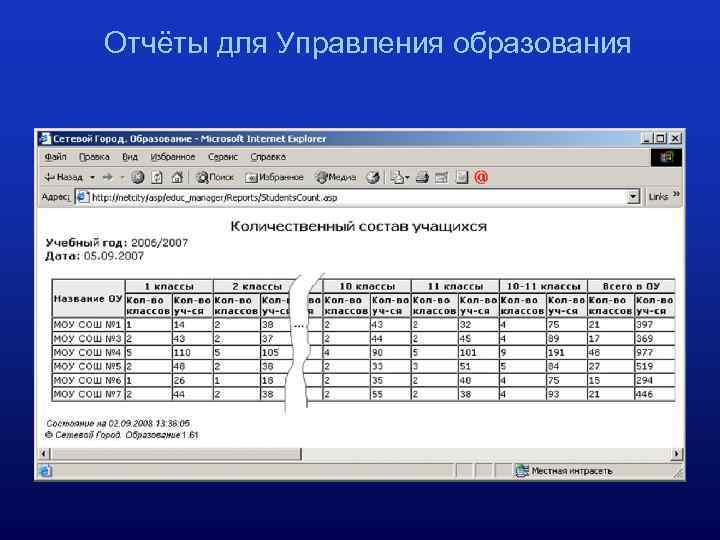
Task: Expand the Links chevron overflow
Action: pos(676,195)
